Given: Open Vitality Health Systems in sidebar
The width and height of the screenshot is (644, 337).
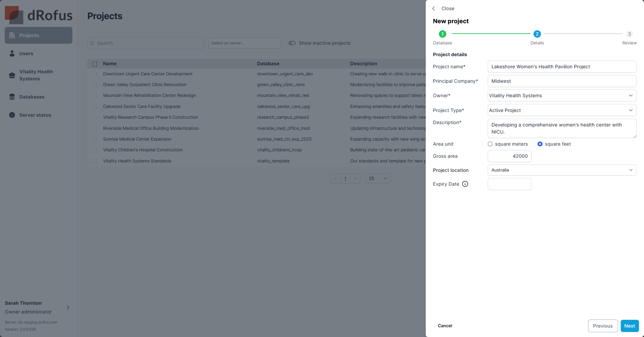Looking at the screenshot, I should [x=39, y=75].
